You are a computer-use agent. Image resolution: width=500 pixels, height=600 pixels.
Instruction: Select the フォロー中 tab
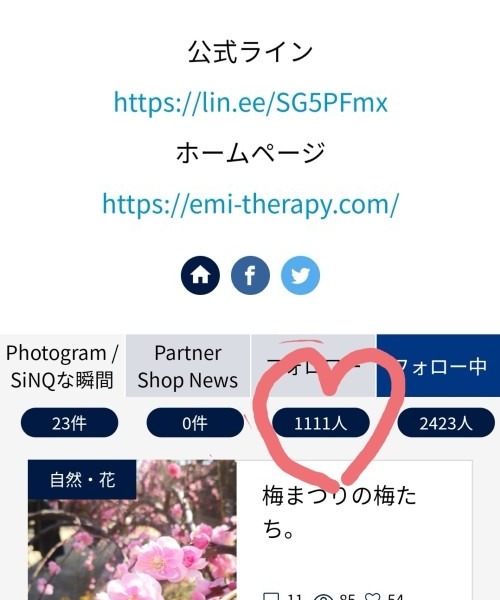click(x=438, y=366)
